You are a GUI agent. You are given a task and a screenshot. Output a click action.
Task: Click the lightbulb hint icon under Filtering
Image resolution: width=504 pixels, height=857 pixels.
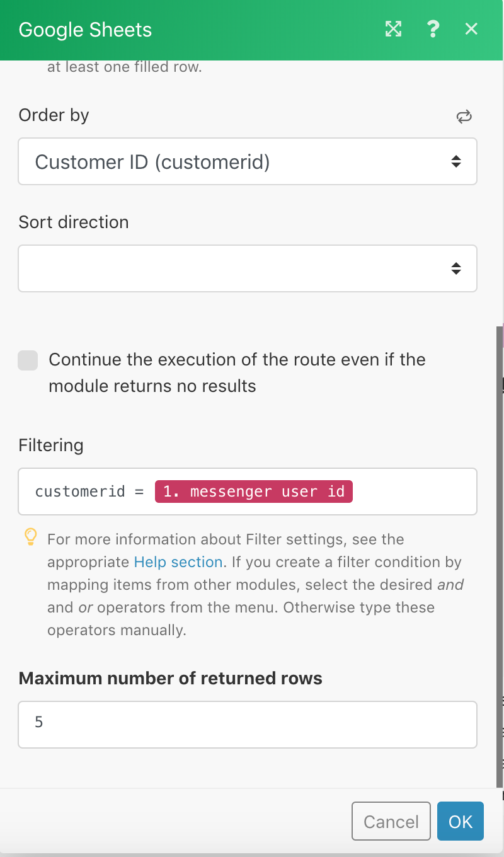click(30, 537)
